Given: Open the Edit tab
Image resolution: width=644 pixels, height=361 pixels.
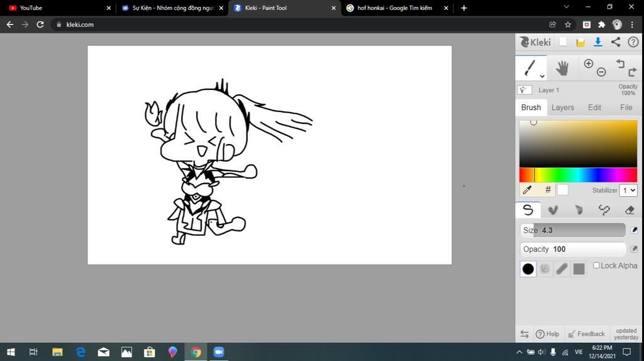Looking at the screenshot, I should tap(594, 108).
